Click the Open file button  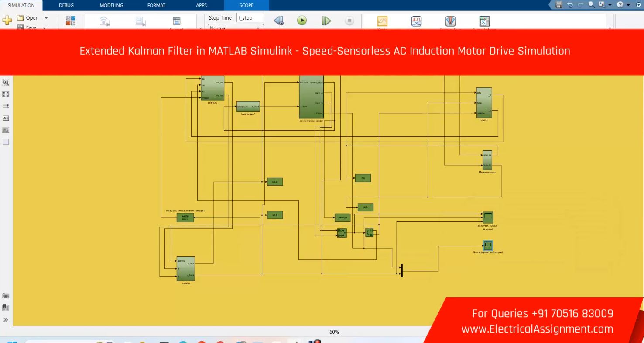[x=29, y=18]
